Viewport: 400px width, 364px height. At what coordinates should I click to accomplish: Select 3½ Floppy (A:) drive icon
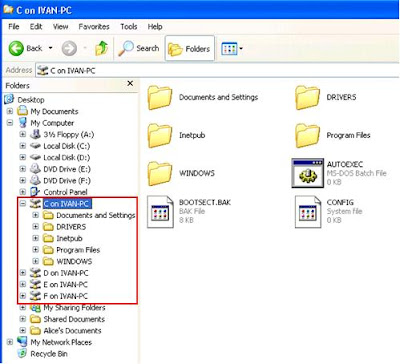pyautogui.click(x=35, y=134)
